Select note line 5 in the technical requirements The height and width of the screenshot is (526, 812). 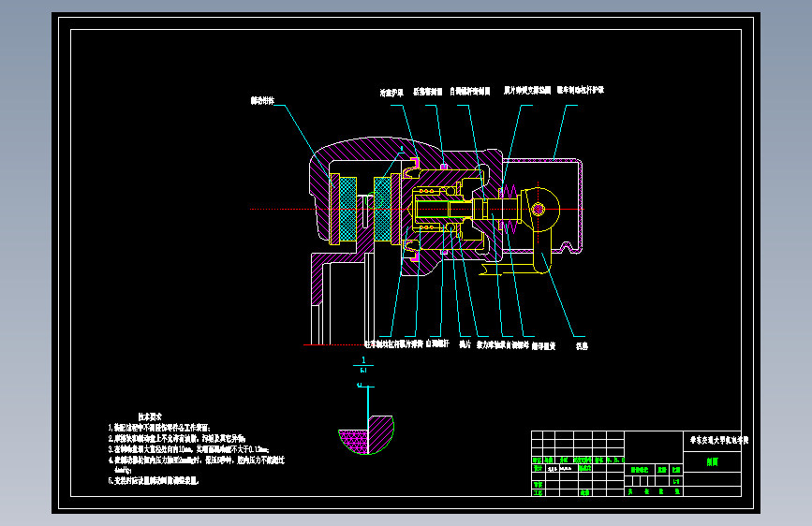point(154,480)
